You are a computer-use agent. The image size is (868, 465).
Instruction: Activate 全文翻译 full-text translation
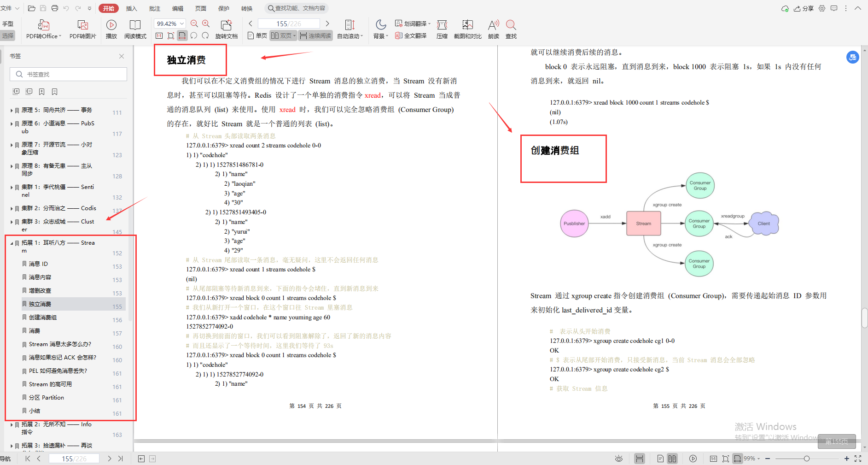pyautogui.click(x=410, y=35)
